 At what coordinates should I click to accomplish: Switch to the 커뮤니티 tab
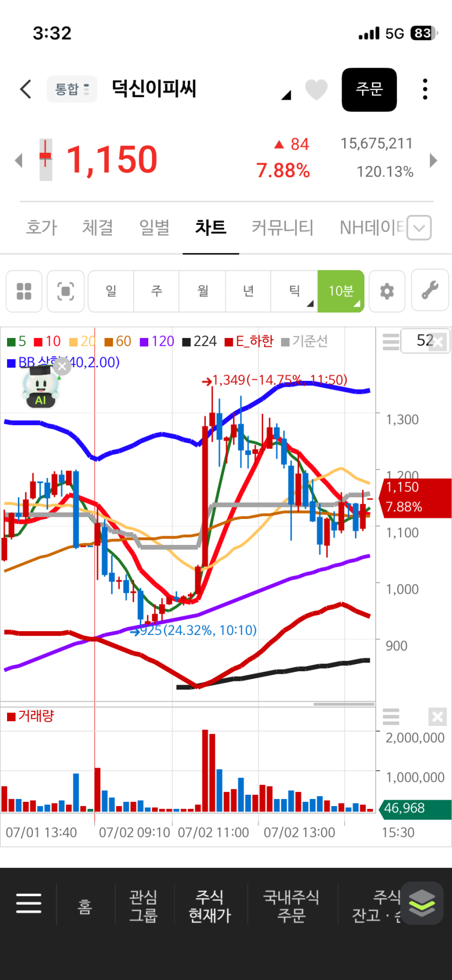click(283, 228)
